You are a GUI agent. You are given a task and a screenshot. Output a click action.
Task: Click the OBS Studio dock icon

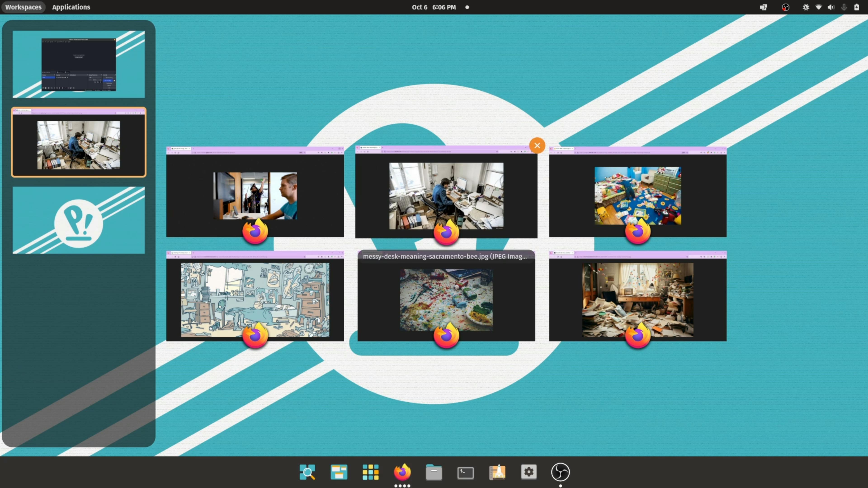coord(560,472)
